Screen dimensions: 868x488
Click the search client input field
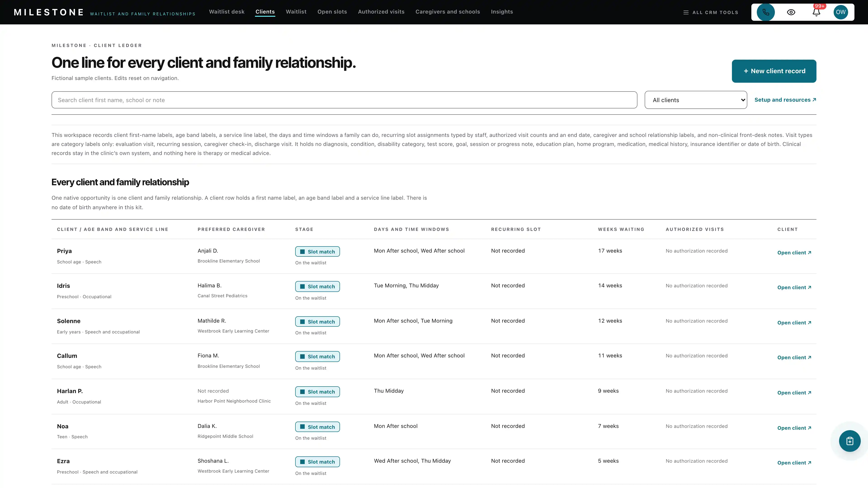[344, 100]
